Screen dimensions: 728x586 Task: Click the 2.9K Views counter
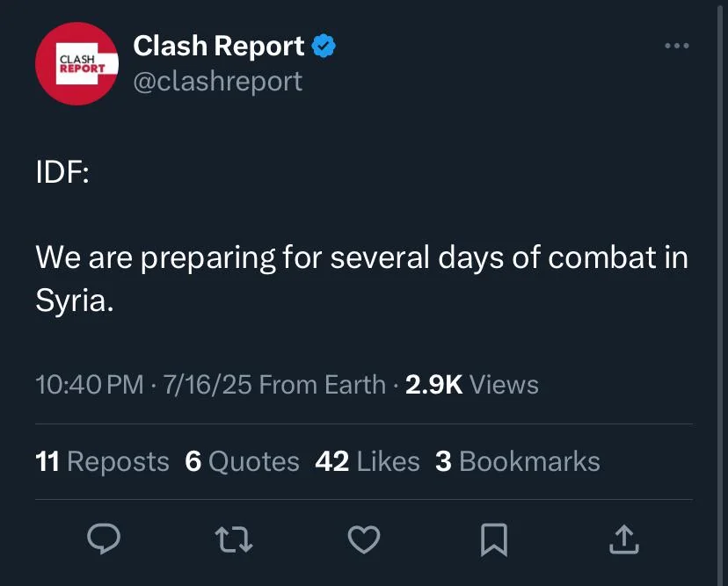[472, 385]
